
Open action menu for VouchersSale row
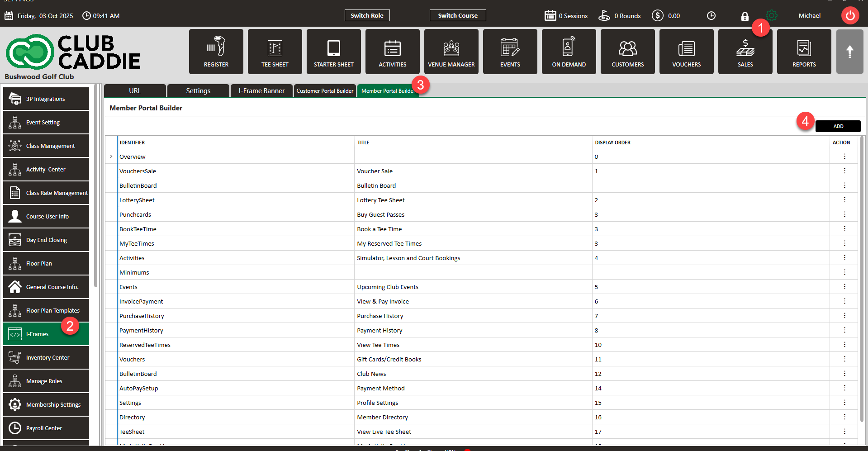(x=844, y=171)
